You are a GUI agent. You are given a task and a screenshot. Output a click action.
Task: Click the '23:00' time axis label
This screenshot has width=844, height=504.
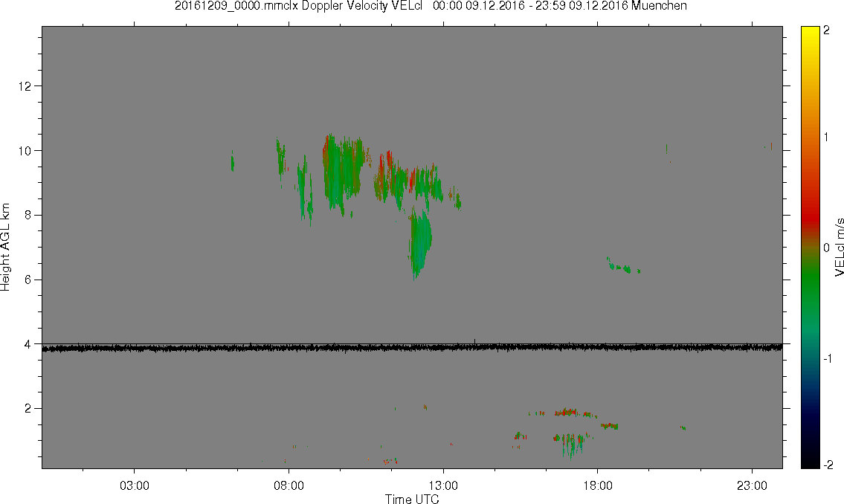752,485
